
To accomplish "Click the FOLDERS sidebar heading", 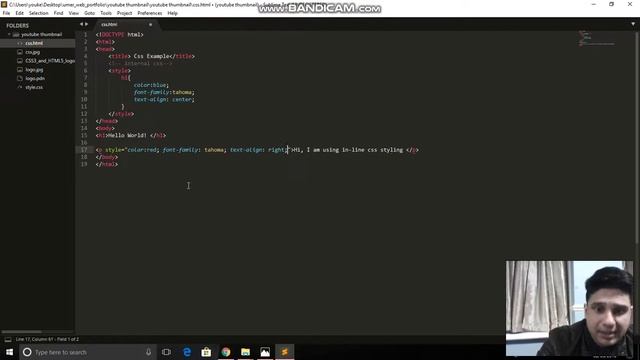I will pyautogui.click(x=18, y=25).
